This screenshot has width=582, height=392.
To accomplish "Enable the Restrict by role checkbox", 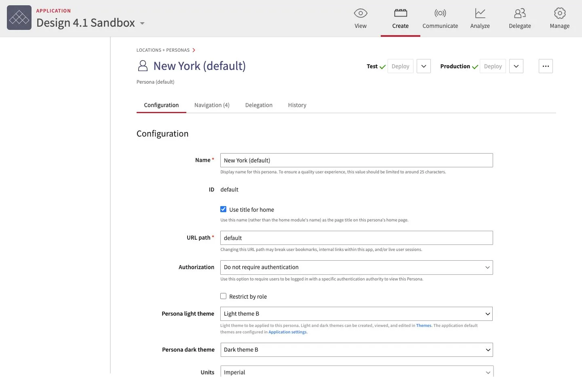I will (x=223, y=296).
